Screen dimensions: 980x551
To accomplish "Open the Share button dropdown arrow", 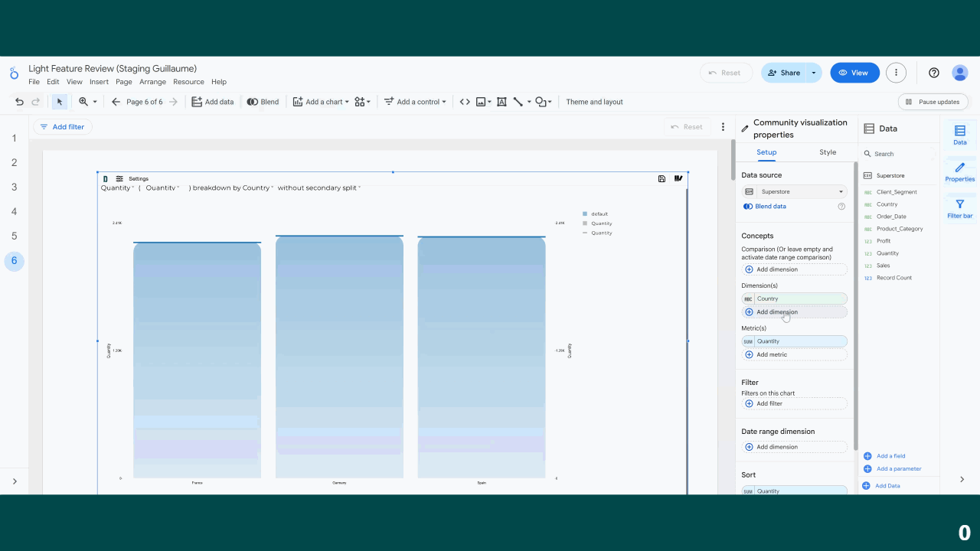I will click(814, 73).
